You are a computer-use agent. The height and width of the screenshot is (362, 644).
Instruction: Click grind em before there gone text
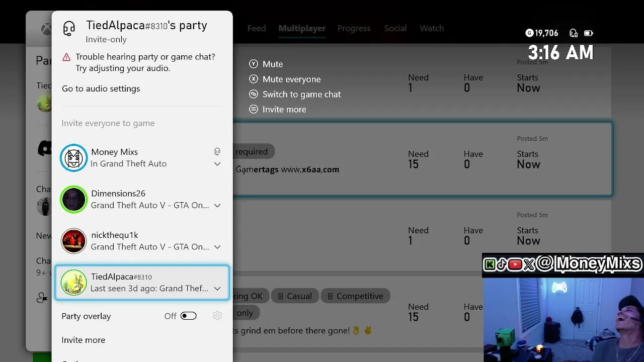295,331
